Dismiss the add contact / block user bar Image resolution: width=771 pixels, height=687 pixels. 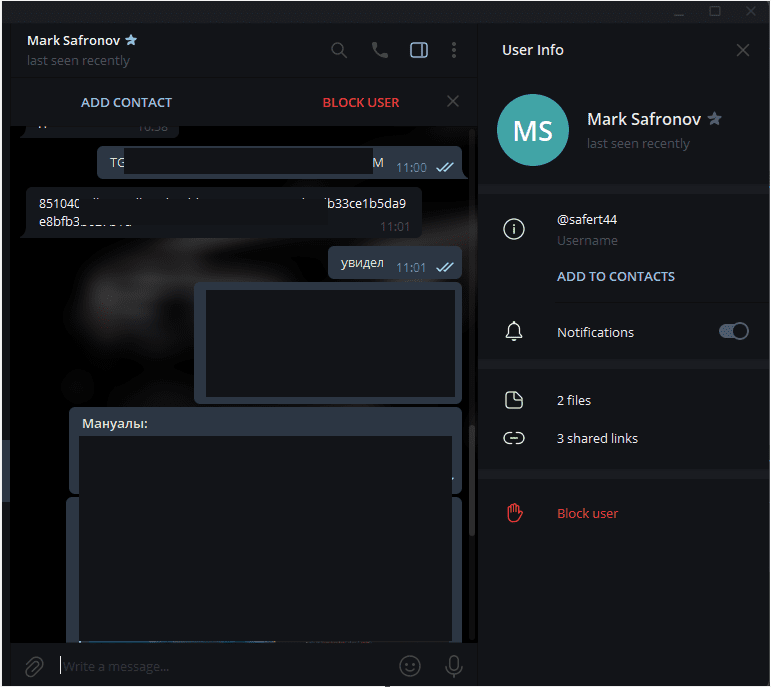(453, 101)
